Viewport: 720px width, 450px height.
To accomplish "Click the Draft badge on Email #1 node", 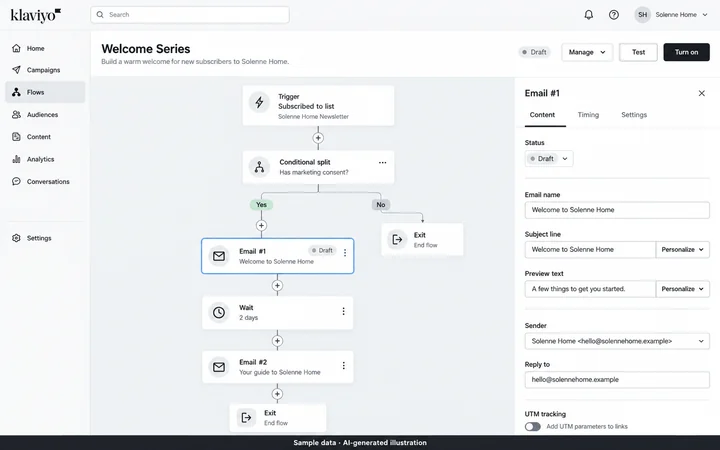I will 322,251.
